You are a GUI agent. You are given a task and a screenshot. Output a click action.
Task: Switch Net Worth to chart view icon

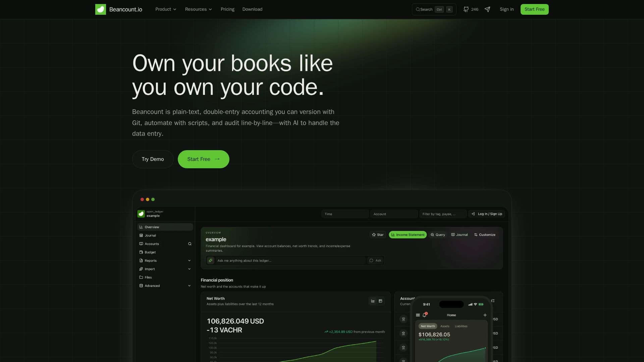tap(373, 301)
